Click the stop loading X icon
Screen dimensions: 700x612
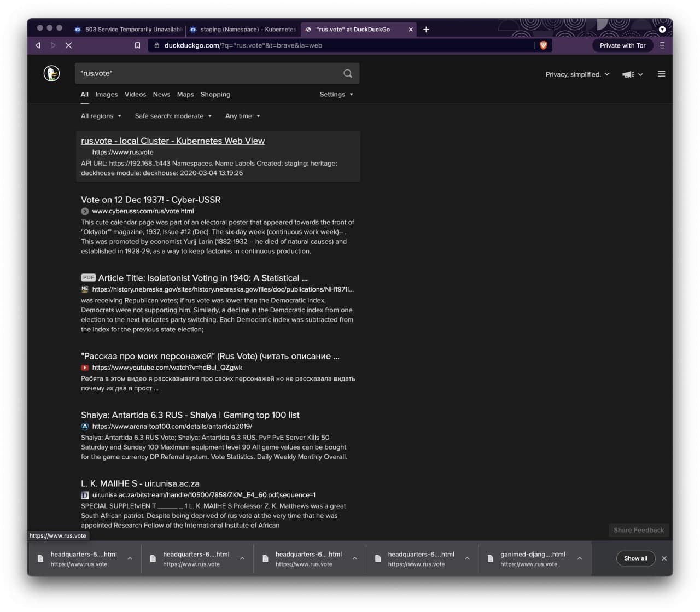coord(68,45)
